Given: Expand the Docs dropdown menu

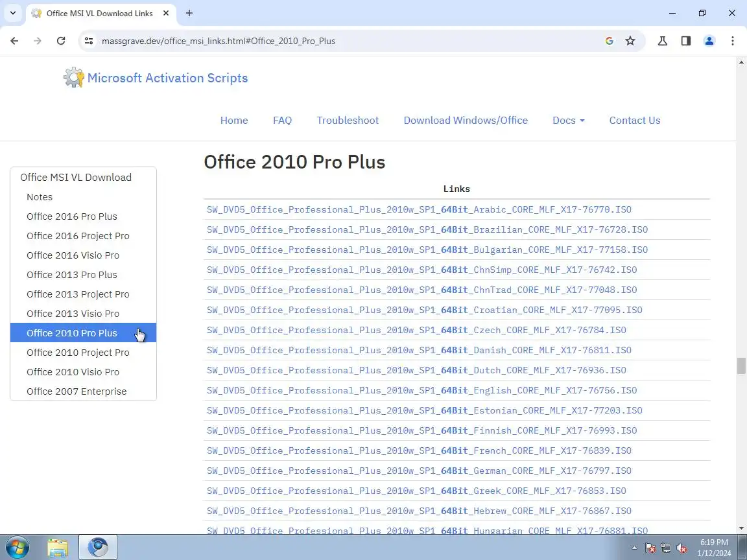Looking at the screenshot, I should click(568, 121).
